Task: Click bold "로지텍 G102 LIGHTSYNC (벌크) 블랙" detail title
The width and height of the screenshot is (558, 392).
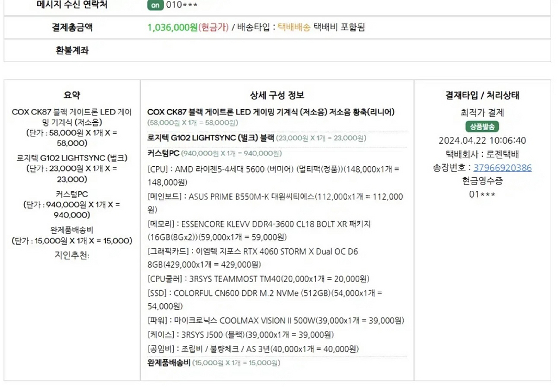Action: click(211, 137)
